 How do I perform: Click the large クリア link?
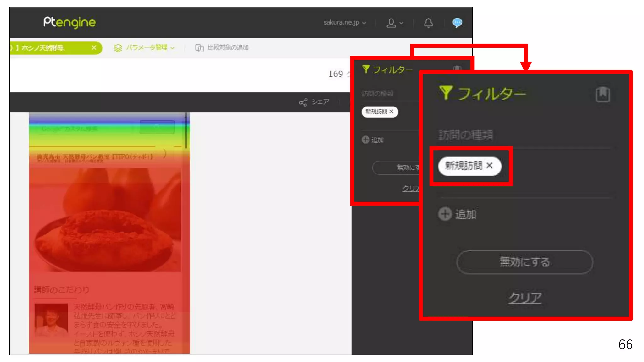[x=525, y=297]
